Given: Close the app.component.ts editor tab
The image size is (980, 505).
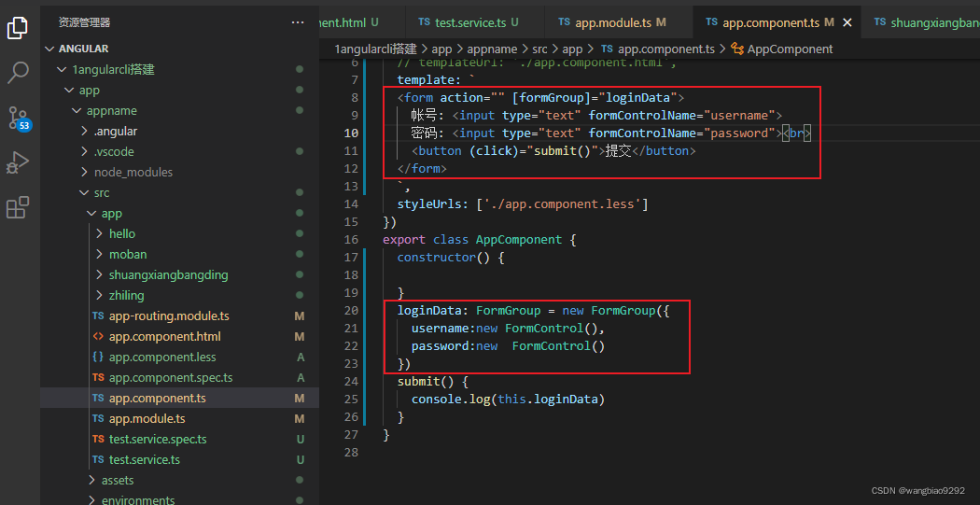Looking at the screenshot, I should click(x=847, y=22).
